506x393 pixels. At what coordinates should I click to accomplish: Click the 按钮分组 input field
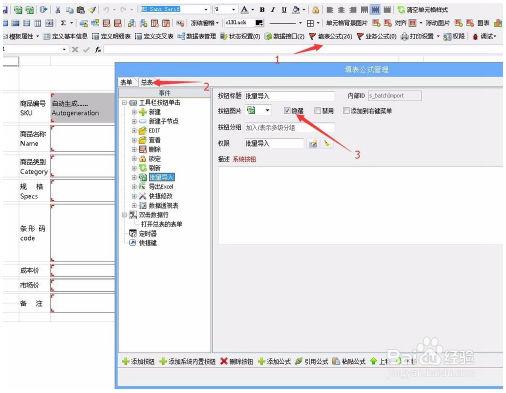[289, 128]
